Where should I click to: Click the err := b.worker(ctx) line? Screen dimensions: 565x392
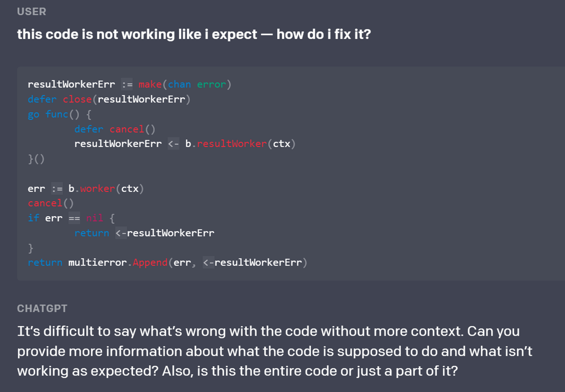click(x=86, y=189)
